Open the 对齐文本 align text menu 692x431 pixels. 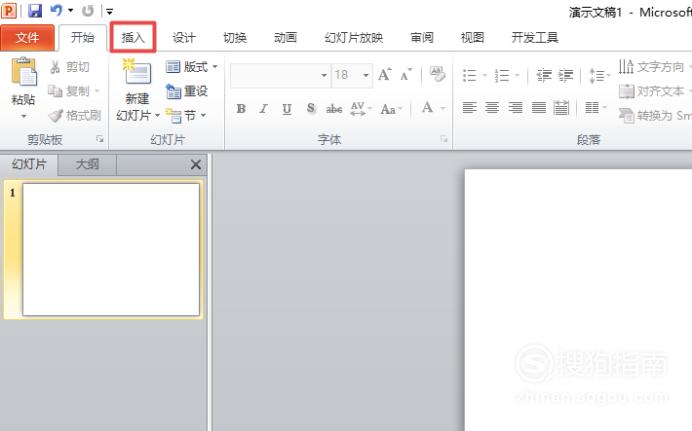click(654, 91)
